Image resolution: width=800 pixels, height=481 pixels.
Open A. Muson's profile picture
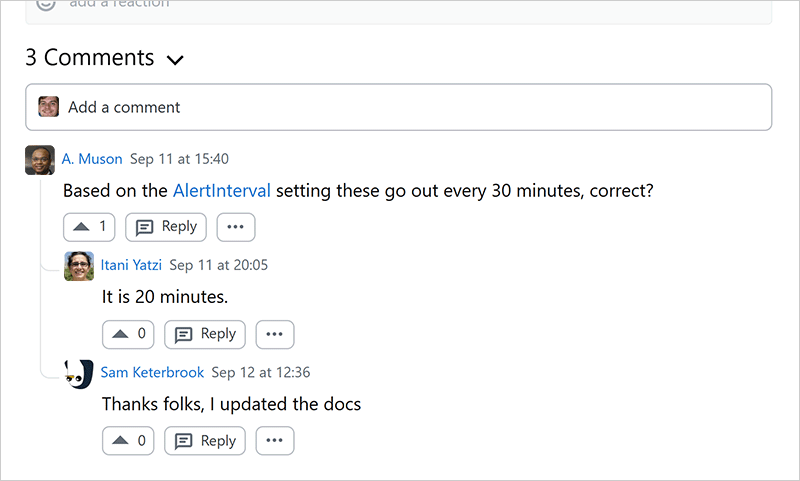[x=40, y=160]
